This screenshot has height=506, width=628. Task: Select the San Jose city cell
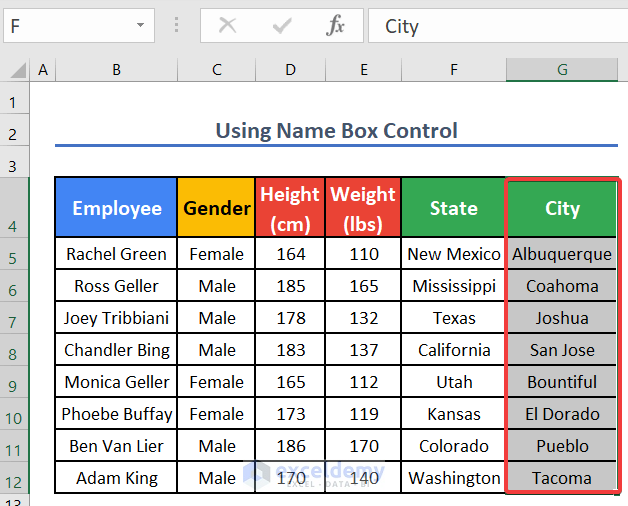pos(562,350)
